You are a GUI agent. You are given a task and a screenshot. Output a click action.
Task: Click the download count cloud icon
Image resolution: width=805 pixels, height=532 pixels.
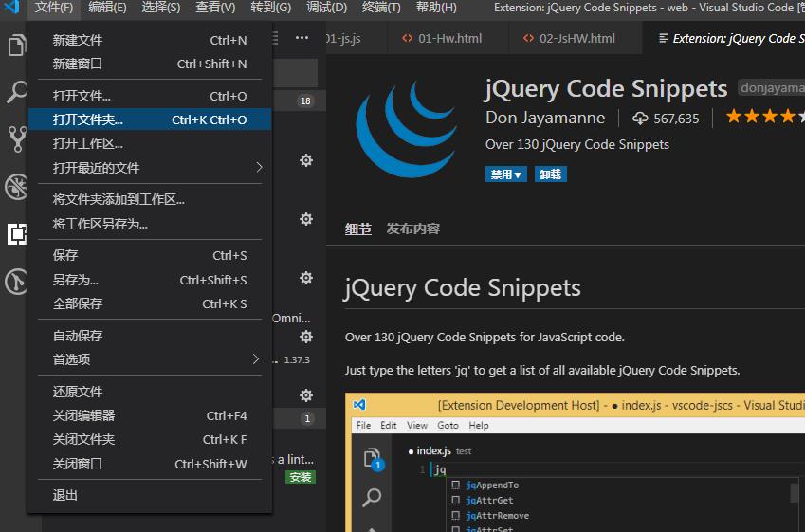tap(640, 119)
